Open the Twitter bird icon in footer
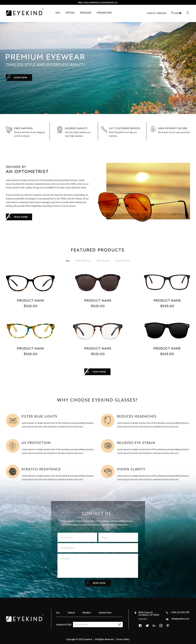 [147, 625]
